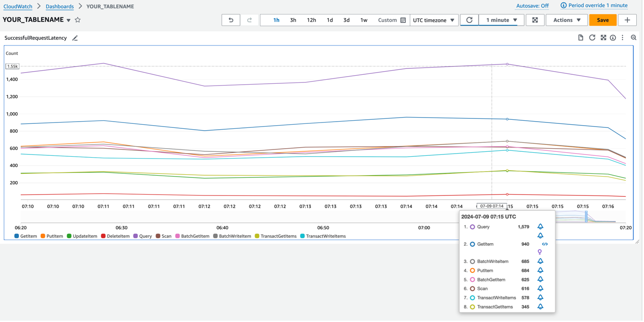
Task: Open the UTC timezone dropdown
Action: point(434,20)
